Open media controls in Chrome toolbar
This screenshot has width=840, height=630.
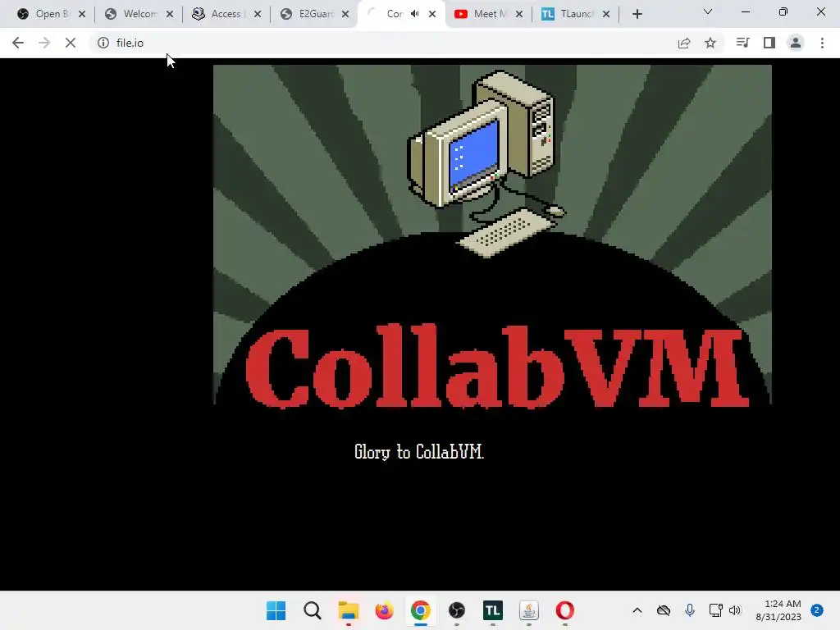pos(742,43)
